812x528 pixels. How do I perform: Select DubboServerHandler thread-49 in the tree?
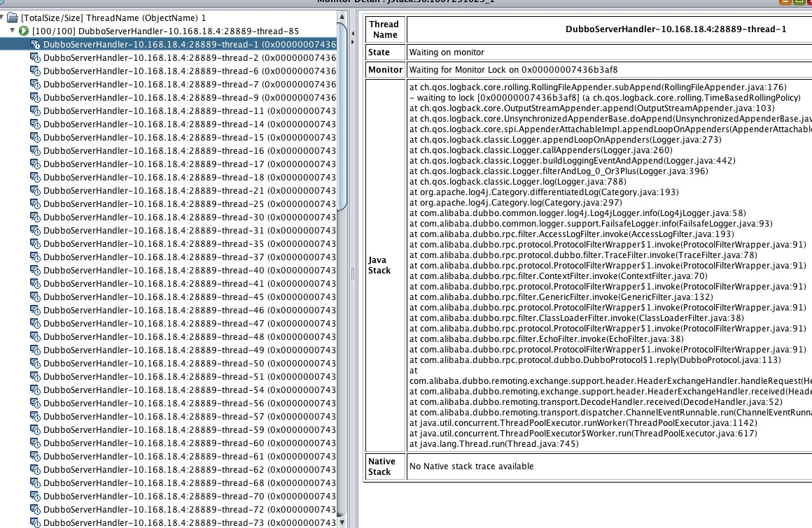(190, 350)
